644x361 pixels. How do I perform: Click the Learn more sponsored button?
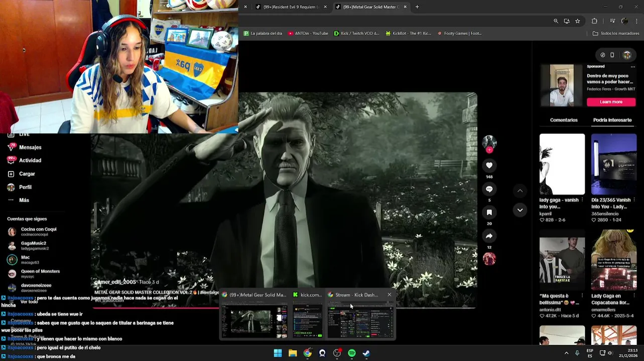click(611, 102)
